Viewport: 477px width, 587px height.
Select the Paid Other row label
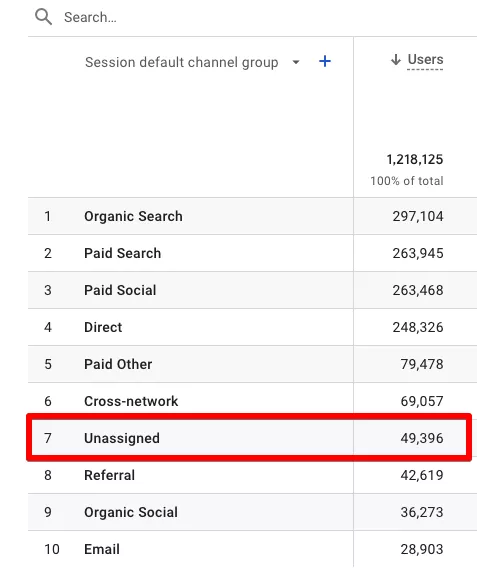[x=118, y=364]
